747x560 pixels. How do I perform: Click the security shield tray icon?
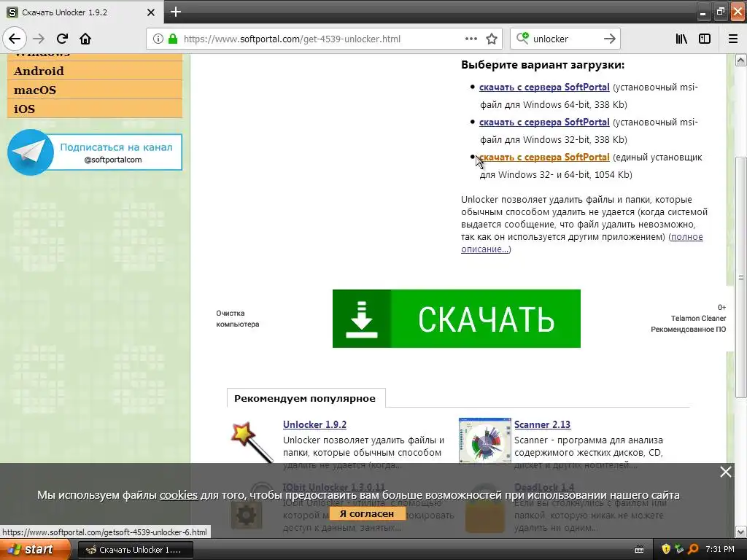pos(666,550)
